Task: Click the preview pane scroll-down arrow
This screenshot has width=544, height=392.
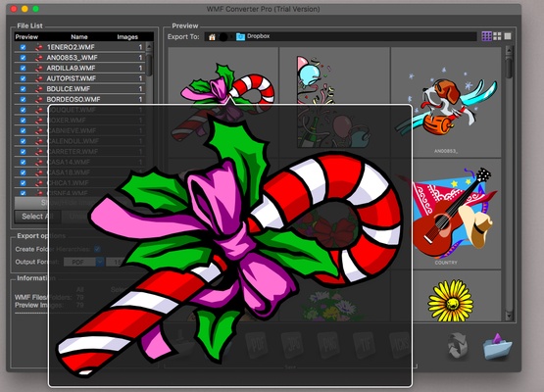Action: coord(509,316)
